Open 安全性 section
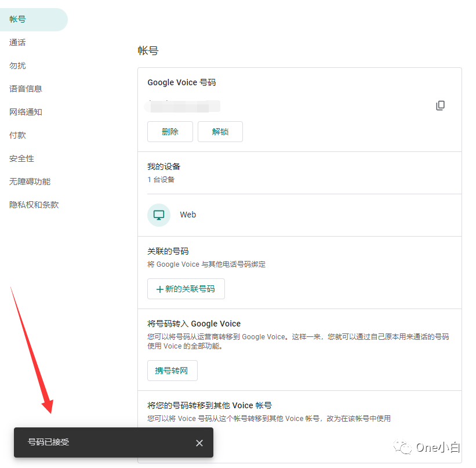Viewport: 476px width, 468px height. (x=21, y=158)
